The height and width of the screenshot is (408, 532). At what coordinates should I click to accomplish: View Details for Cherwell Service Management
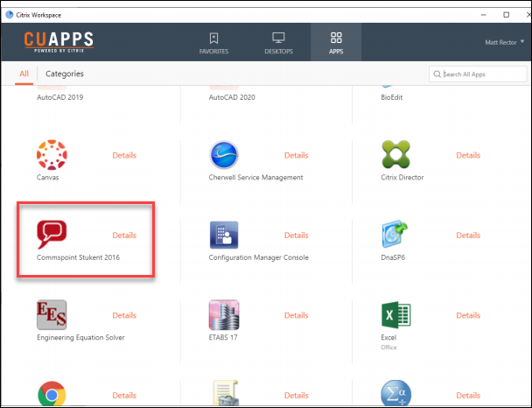(x=297, y=155)
